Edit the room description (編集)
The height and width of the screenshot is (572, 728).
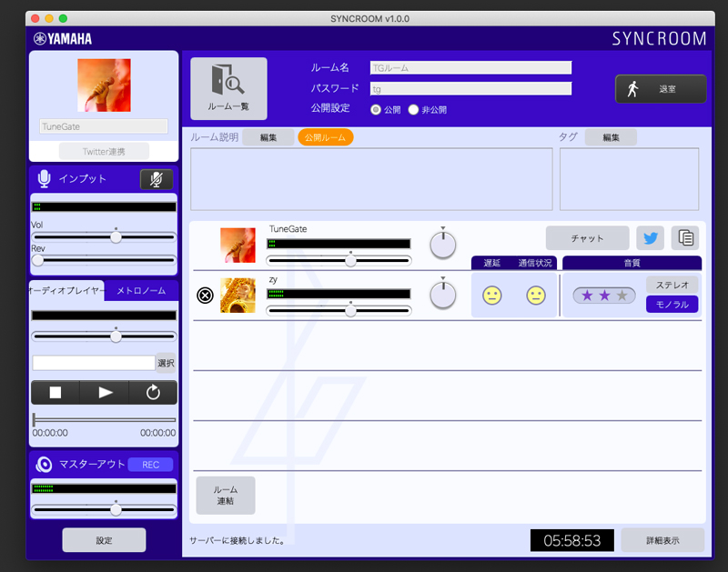coord(268,137)
